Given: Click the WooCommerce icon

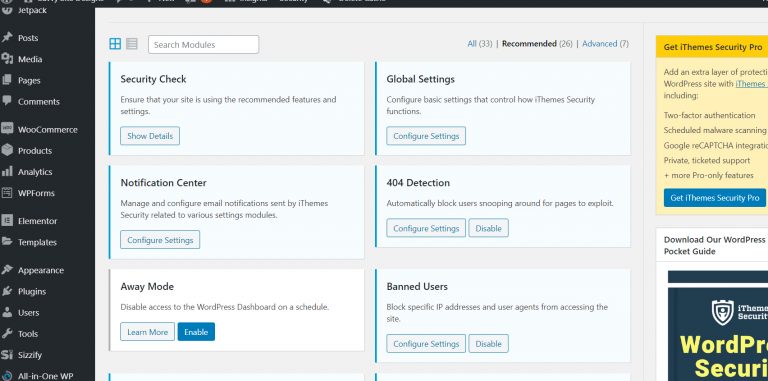Looking at the screenshot, I should coord(7,129).
